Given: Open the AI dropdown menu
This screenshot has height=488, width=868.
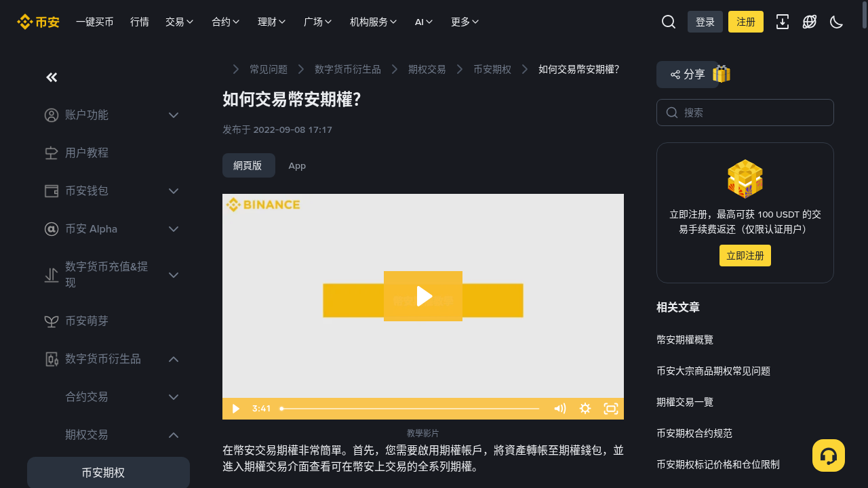Looking at the screenshot, I should (x=425, y=22).
